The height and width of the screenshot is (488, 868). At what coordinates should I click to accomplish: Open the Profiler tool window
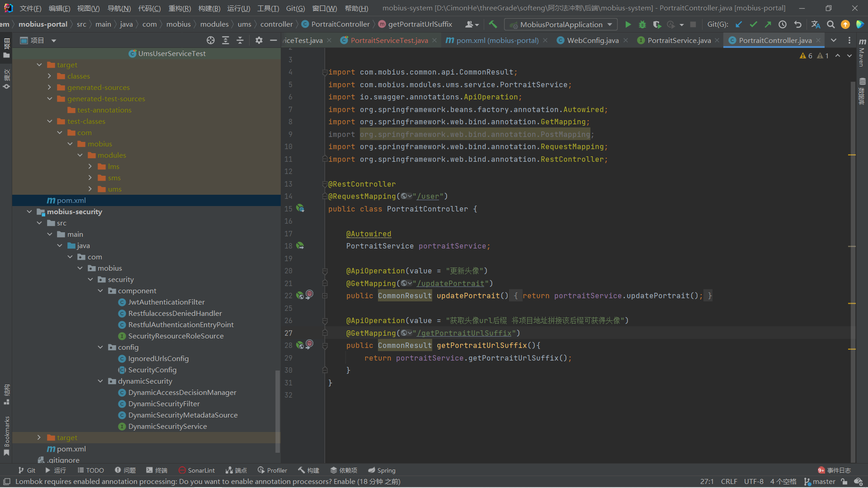coord(272,470)
